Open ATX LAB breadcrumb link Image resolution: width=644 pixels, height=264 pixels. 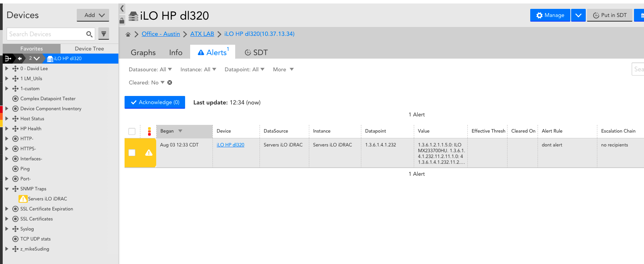point(202,34)
